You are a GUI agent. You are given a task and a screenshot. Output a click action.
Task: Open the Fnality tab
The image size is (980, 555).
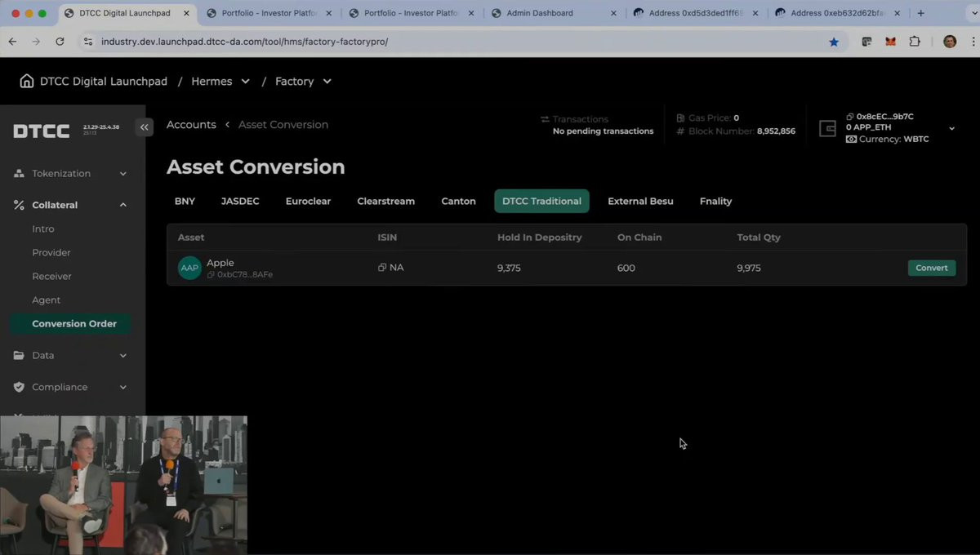(x=715, y=202)
